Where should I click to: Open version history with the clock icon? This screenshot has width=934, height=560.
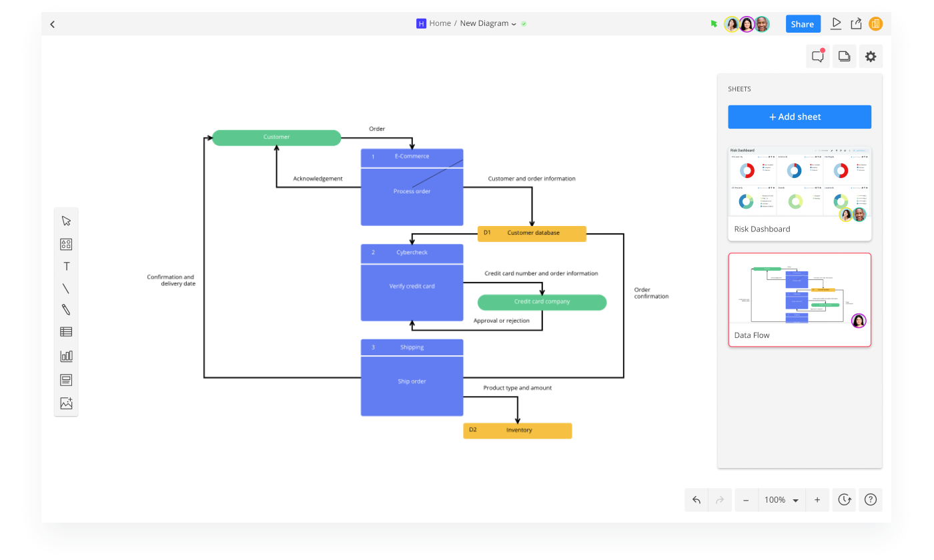tap(844, 499)
